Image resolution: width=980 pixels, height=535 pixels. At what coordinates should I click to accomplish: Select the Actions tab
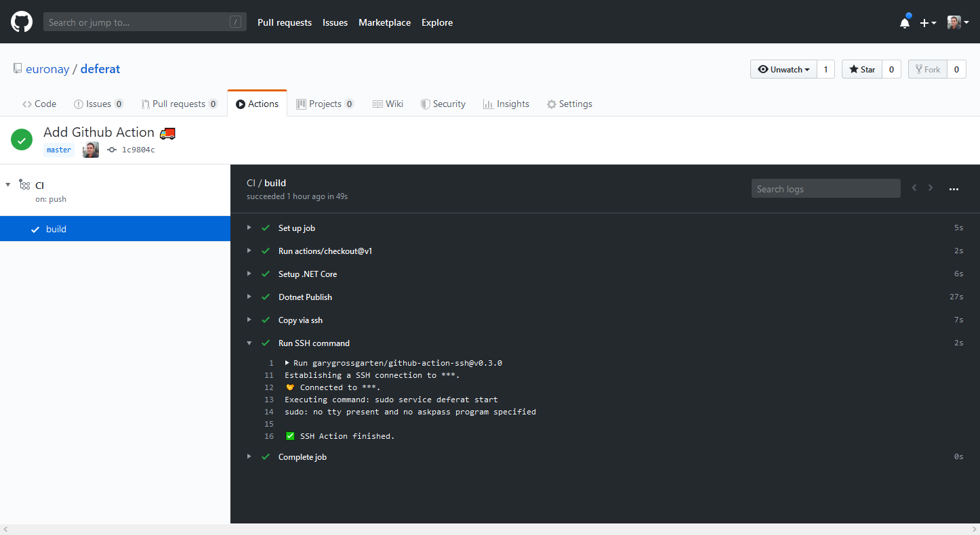tap(257, 104)
